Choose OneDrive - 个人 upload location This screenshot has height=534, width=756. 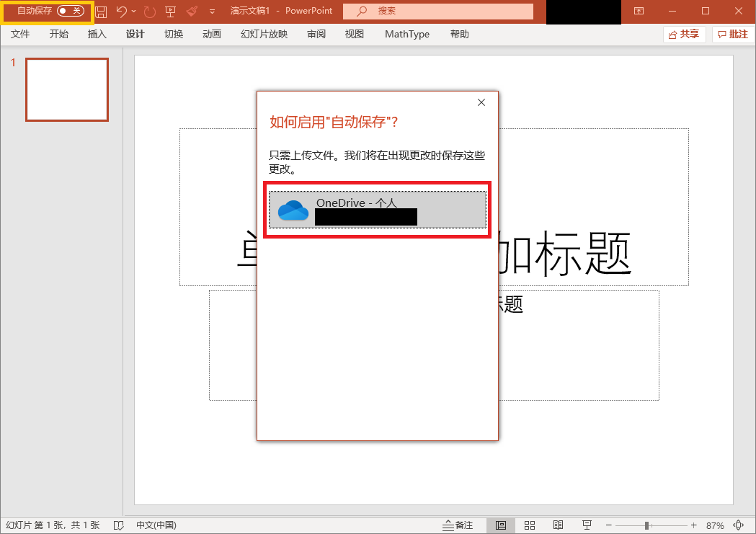[x=378, y=210]
